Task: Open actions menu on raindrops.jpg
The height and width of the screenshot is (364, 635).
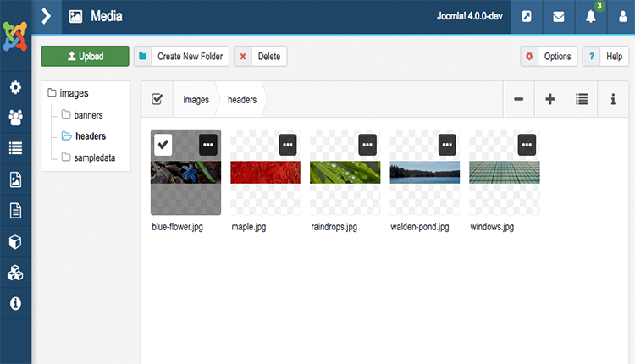Action: tap(367, 145)
